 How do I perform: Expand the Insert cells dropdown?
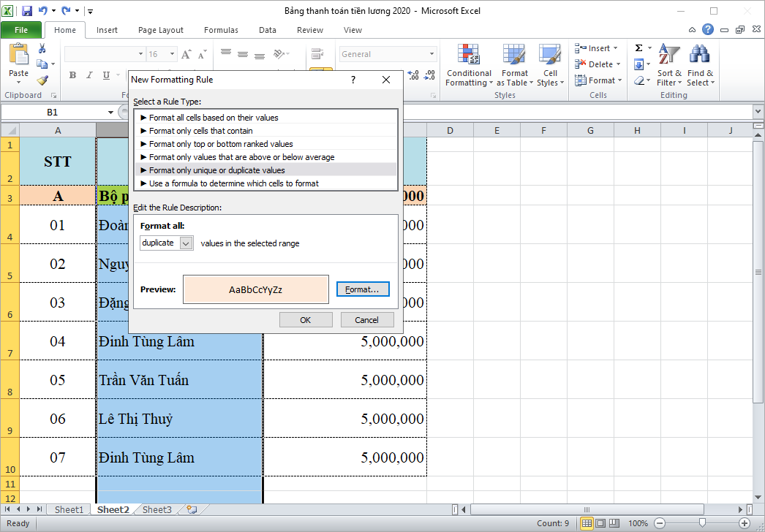tap(614, 47)
